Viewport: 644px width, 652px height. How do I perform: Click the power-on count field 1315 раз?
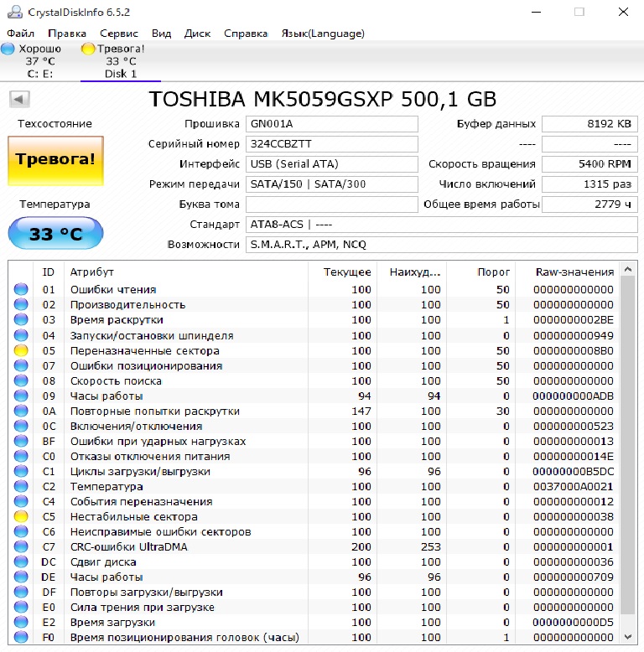(589, 184)
